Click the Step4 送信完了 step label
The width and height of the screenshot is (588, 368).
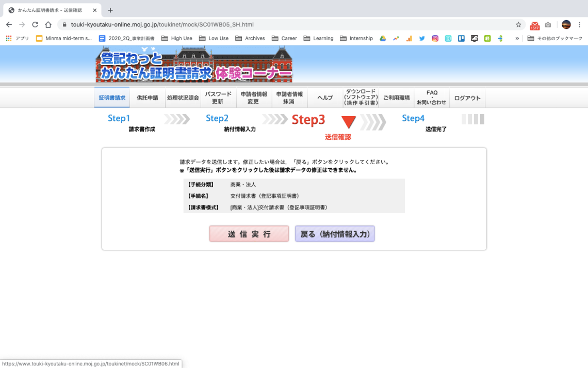click(424, 123)
